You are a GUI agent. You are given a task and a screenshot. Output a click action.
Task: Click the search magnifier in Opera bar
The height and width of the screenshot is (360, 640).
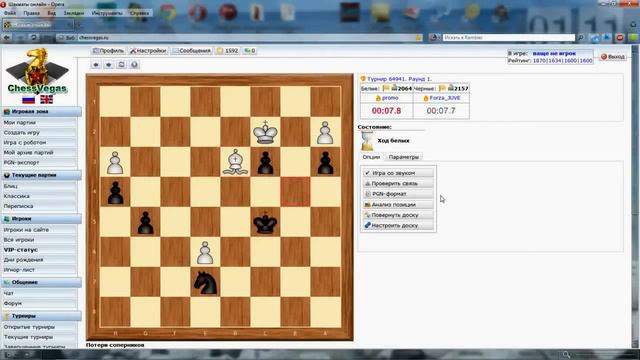click(580, 38)
